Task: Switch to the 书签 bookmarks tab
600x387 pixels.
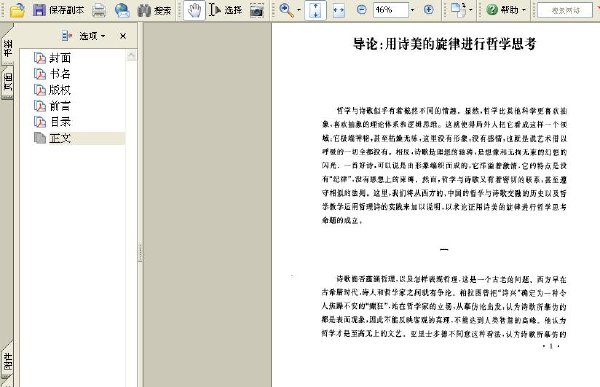Action: [x=8, y=47]
